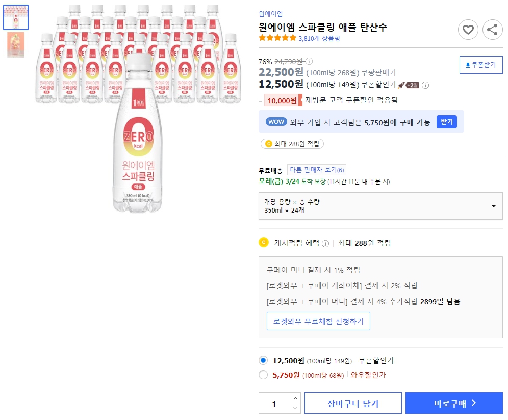Click the info icon next to 쿠폰할인가
The image size is (508, 420).
[425, 85]
